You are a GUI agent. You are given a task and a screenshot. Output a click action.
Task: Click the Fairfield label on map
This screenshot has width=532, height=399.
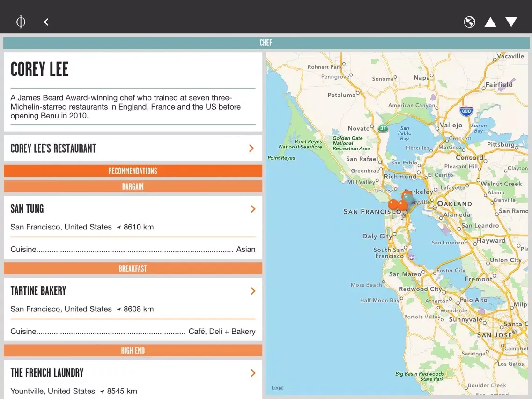[499, 84]
